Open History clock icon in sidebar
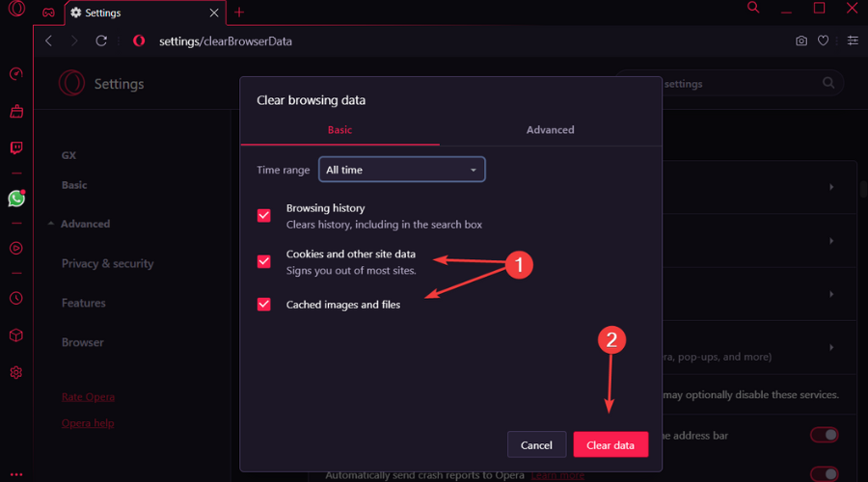Image resolution: width=868 pixels, height=482 pixels. click(x=16, y=298)
